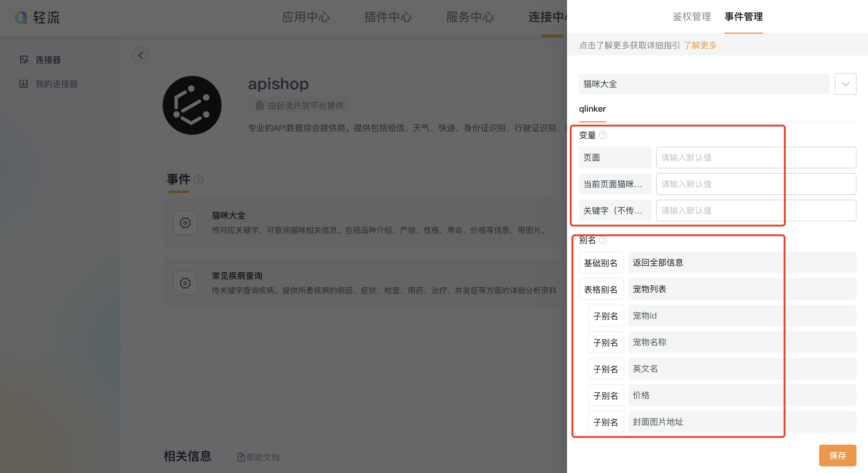
Task: Click the 英文名 sub-alias field
Action: tap(742, 369)
